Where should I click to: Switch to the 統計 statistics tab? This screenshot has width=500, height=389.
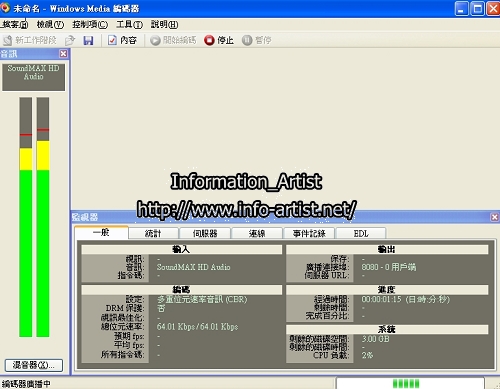[x=153, y=233]
